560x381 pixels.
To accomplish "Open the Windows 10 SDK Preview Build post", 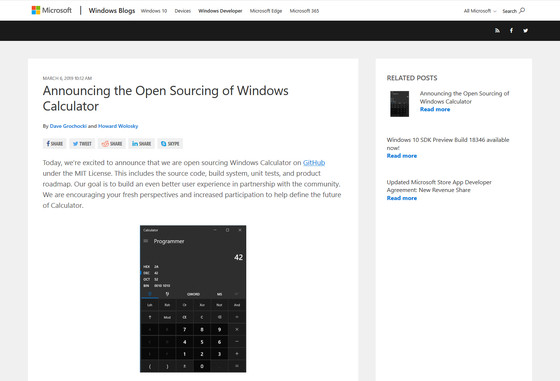I will point(448,144).
